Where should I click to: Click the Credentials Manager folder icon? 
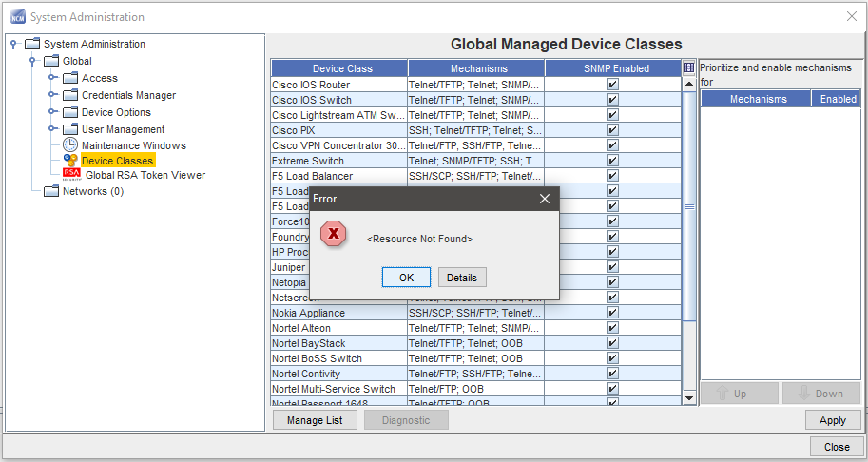click(x=70, y=95)
